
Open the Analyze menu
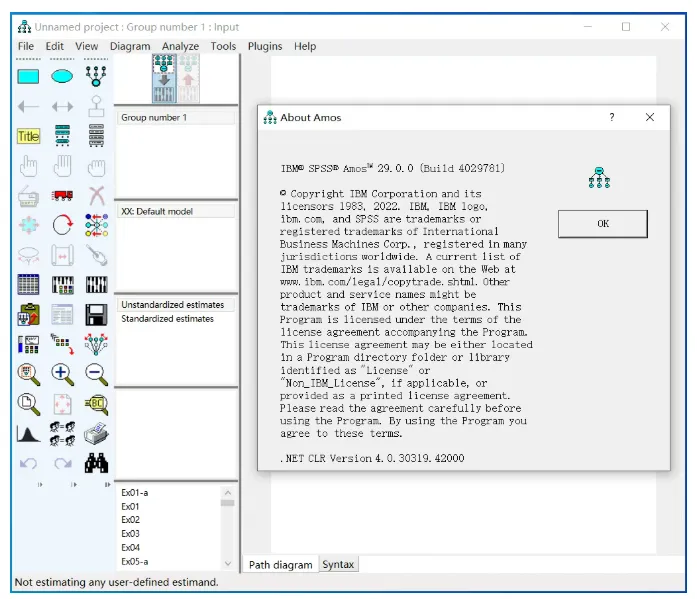point(180,46)
